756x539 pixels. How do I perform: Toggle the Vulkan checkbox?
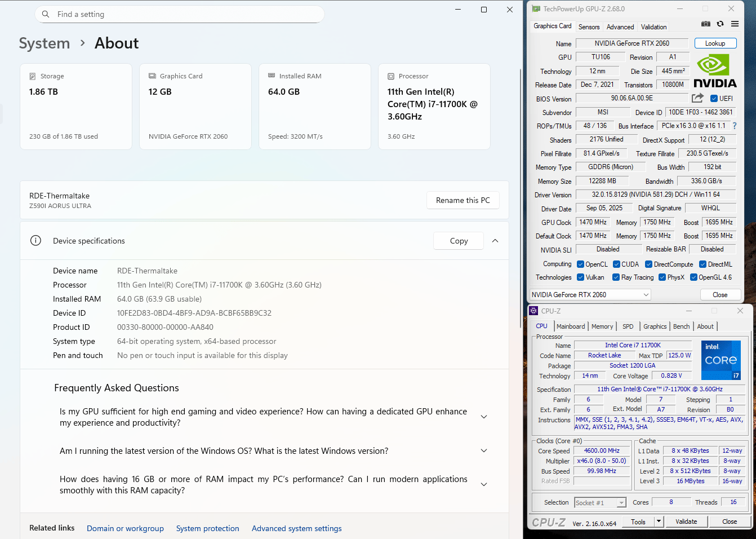point(580,277)
